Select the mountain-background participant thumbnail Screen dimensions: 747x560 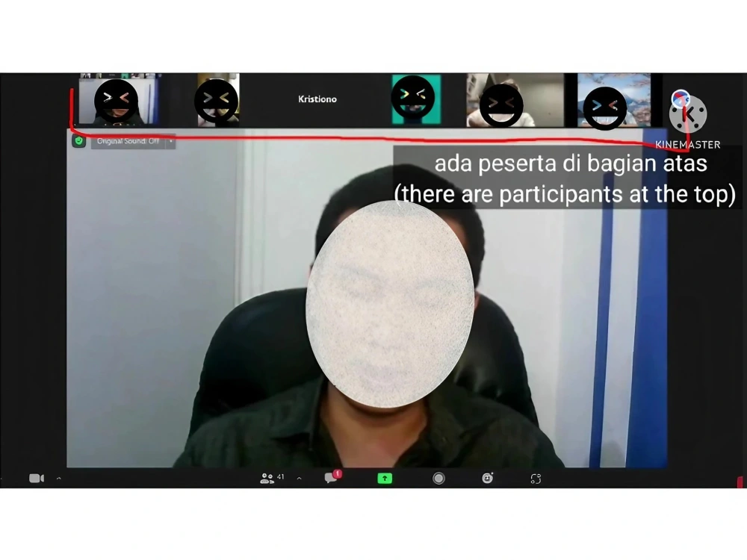click(x=613, y=100)
